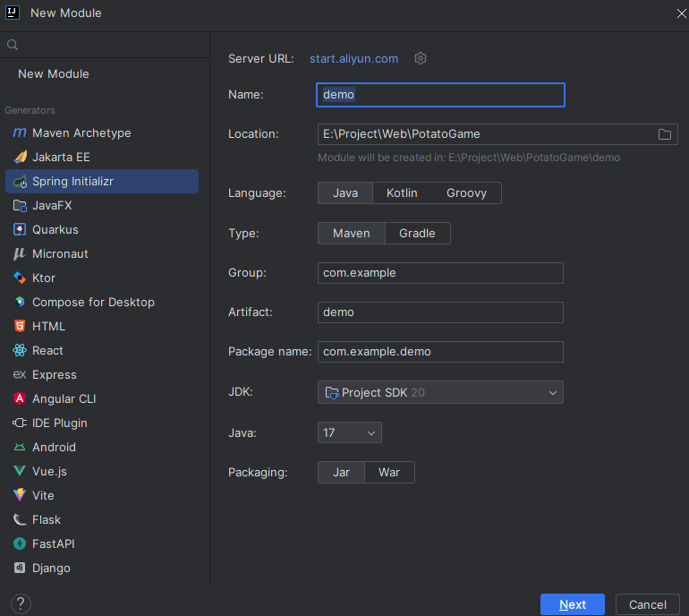Click the Vite lightning icon

click(20, 495)
